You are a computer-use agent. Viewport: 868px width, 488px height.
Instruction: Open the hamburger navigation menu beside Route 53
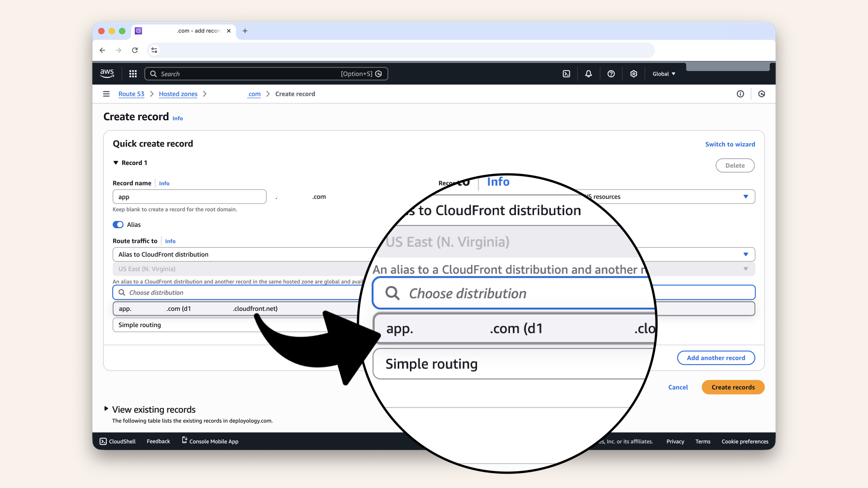[107, 94]
